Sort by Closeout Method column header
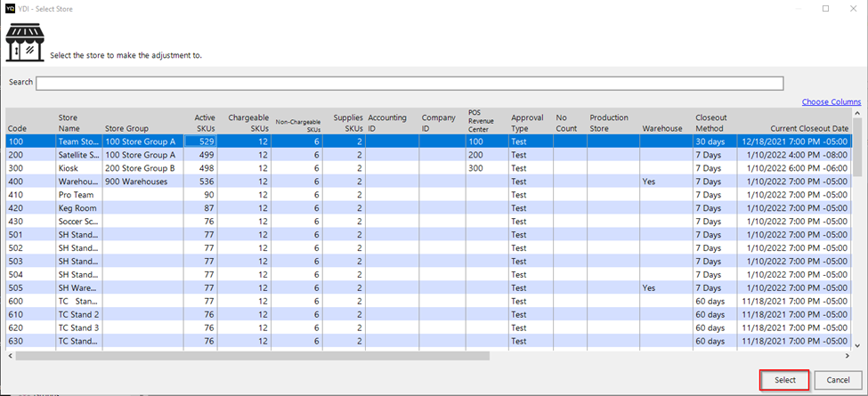Viewport: 868px width, 396px height. pos(710,123)
